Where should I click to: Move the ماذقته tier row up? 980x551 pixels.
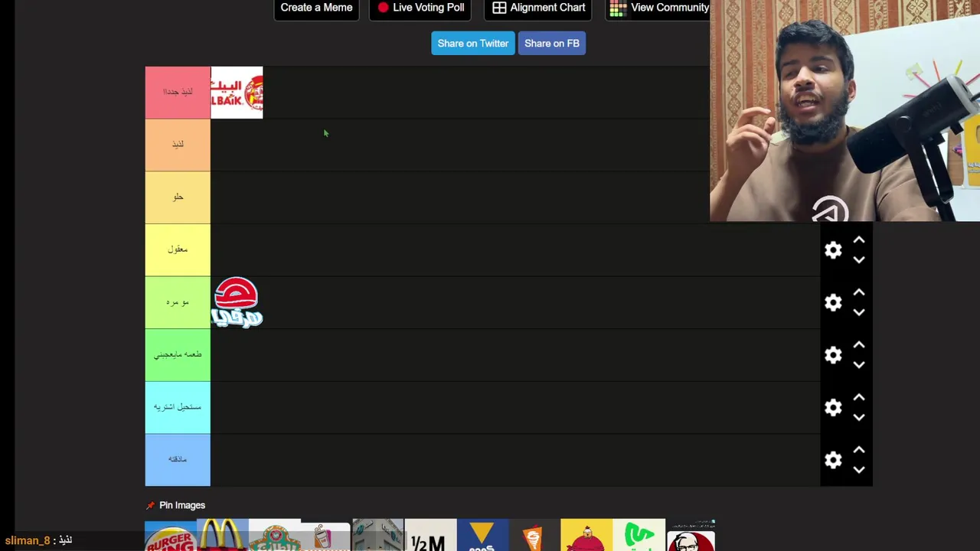click(x=859, y=451)
